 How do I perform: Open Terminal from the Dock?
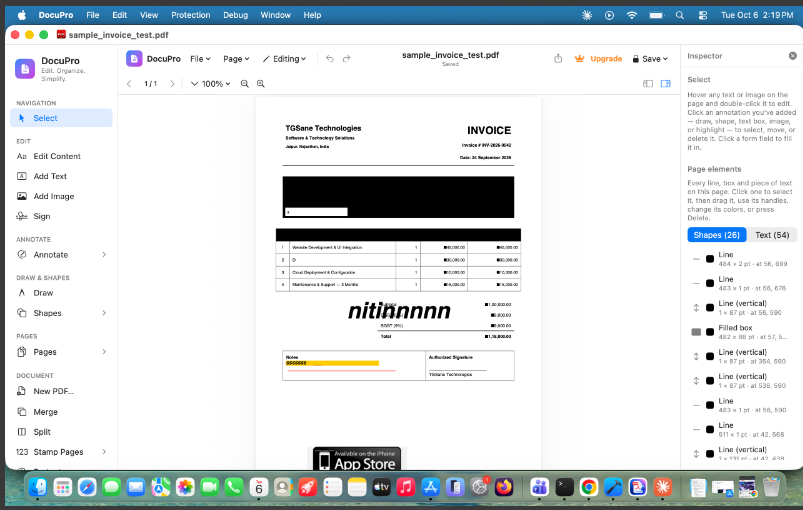(x=564, y=487)
